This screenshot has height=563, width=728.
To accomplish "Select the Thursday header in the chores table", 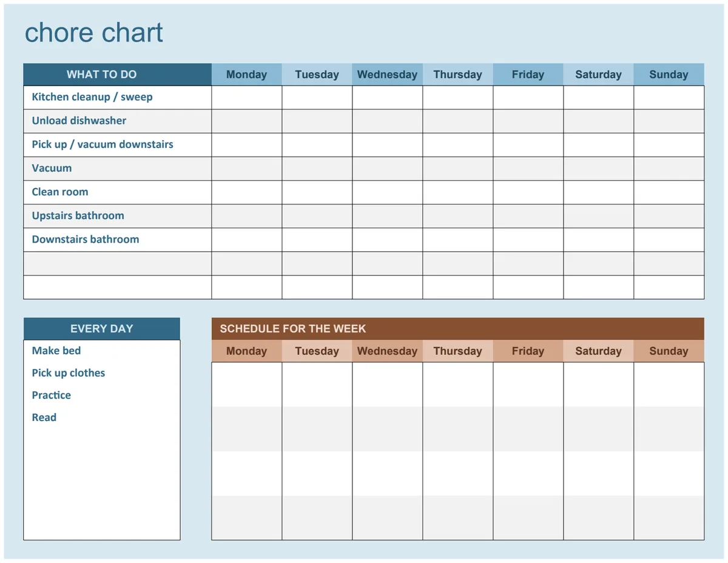I will 458,75.
